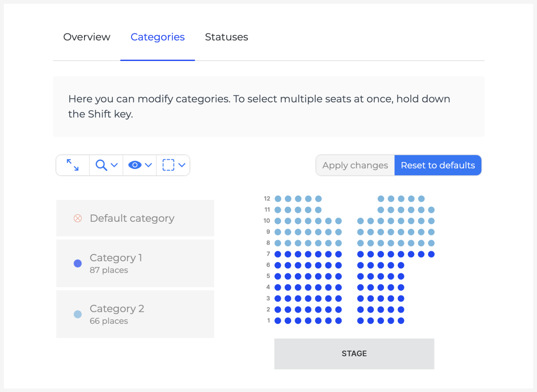Switch to the Overview tab
The height and width of the screenshot is (392, 537).
tap(87, 37)
